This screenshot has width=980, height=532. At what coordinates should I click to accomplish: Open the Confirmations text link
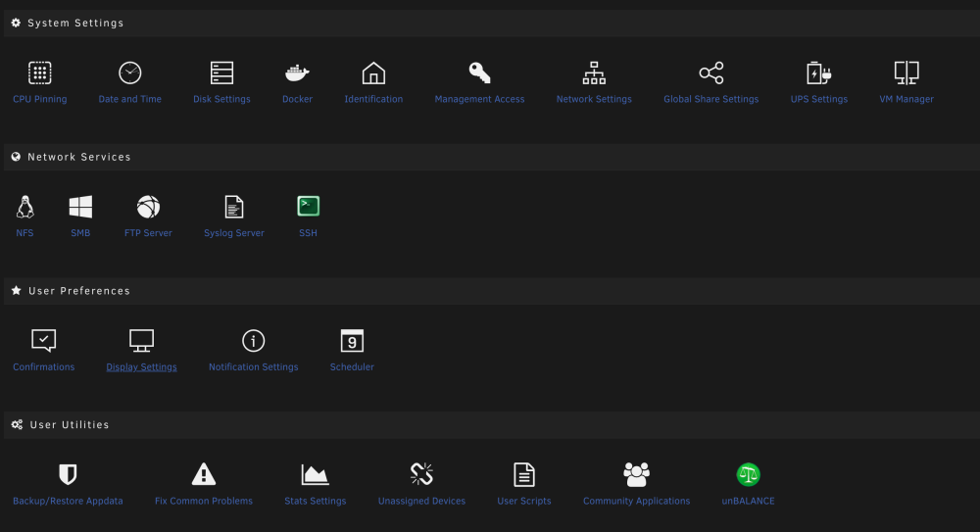point(44,367)
